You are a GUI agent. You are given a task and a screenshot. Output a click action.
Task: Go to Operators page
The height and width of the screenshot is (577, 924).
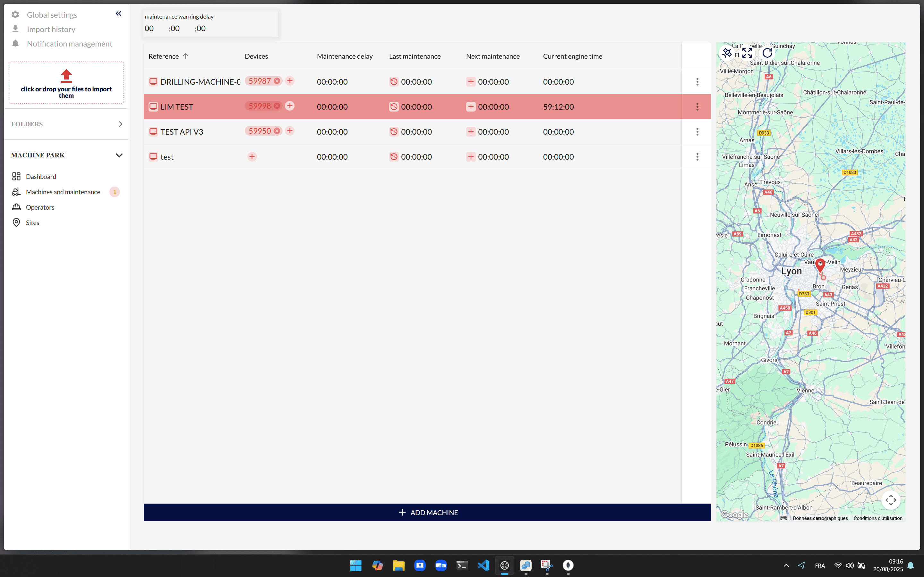40,207
